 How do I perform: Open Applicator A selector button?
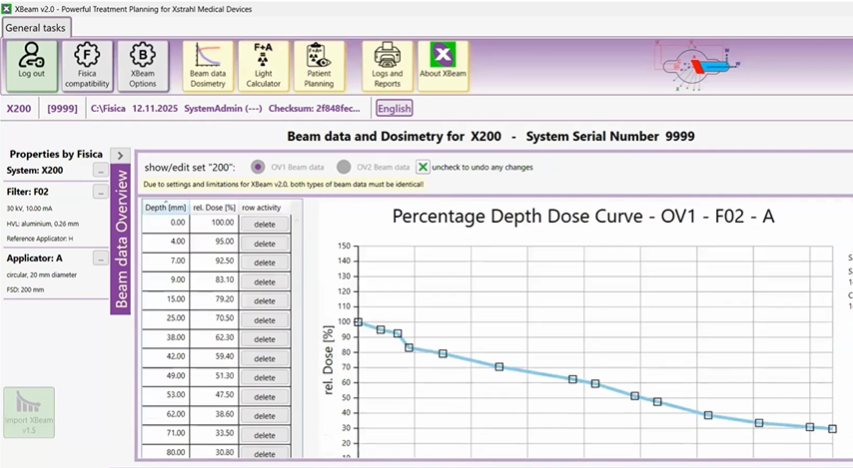pyautogui.click(x=101, y=258)
